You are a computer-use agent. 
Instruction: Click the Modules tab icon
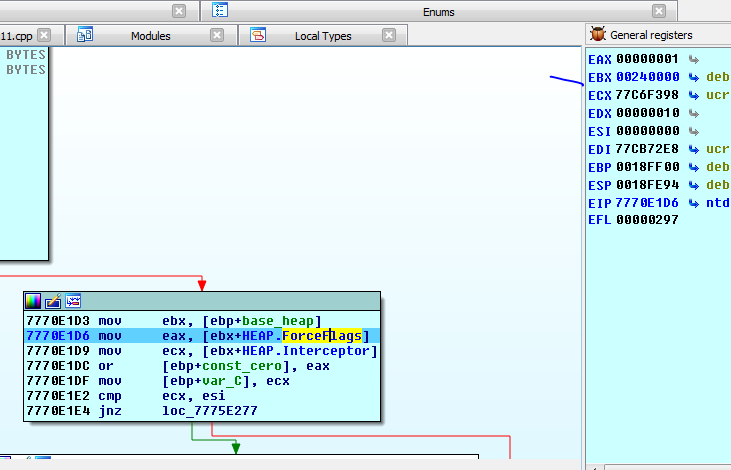(86, 35)
